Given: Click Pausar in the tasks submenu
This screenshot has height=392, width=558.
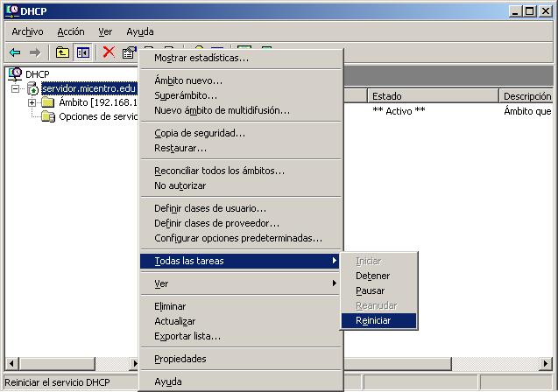Looking at the screenshot, I should coord(371,290).
